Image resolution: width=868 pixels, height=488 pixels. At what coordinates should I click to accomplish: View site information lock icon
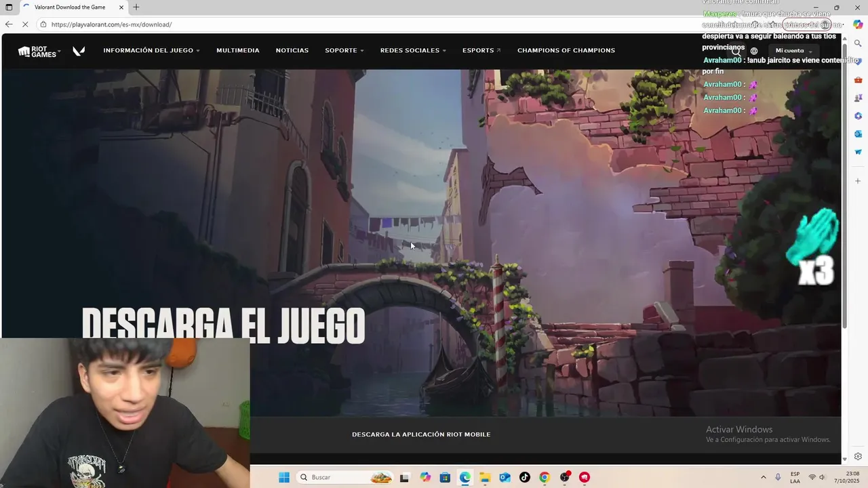pos(43,24)
